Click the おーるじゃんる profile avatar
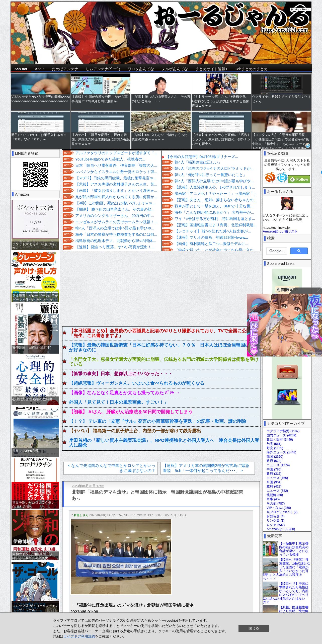This screenshot has height=644, width=322. 287,203
